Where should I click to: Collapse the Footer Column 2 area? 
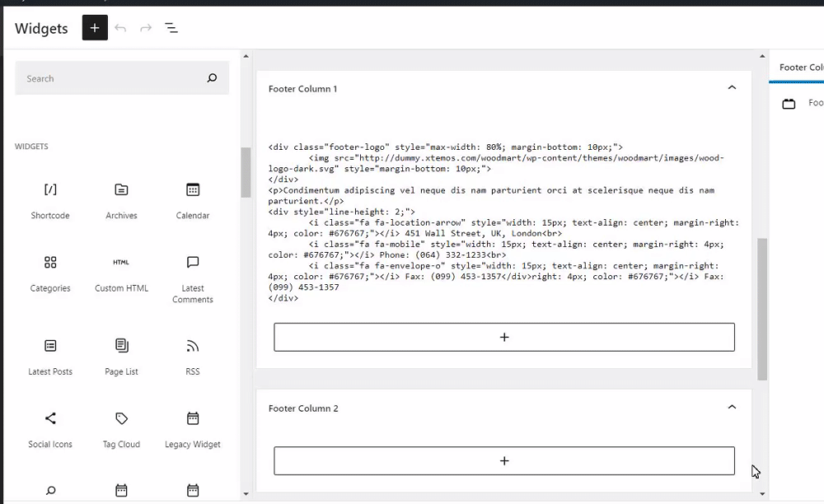click(732, 408)
